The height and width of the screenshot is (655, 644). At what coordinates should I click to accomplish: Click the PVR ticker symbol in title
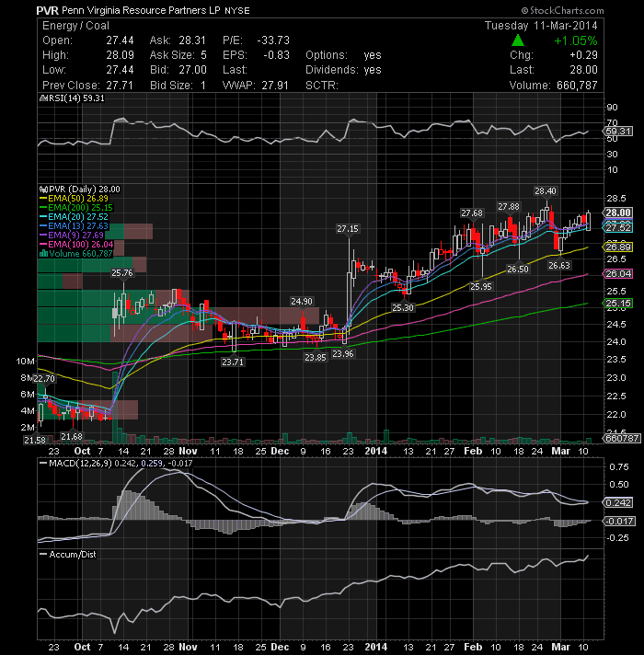pyautogui.click(x=47, y=10)
